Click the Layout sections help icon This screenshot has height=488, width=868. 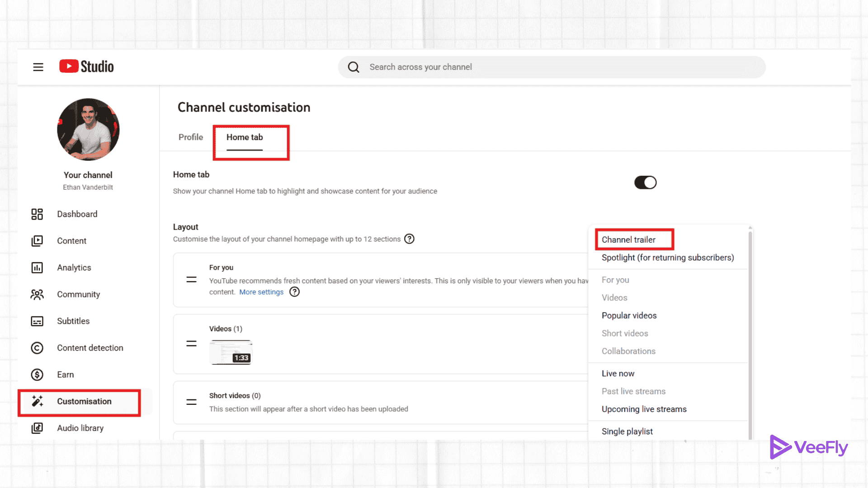point(409,239)
